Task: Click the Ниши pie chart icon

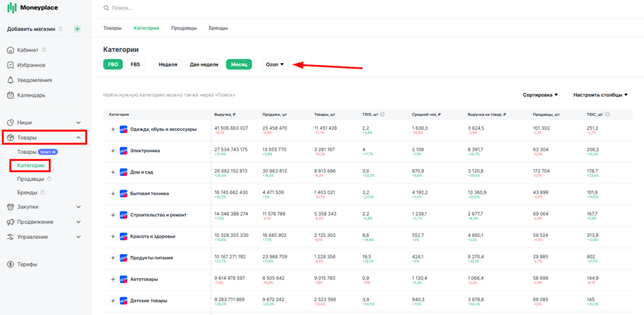Action: pyautogui.click(x=11, y=123)
